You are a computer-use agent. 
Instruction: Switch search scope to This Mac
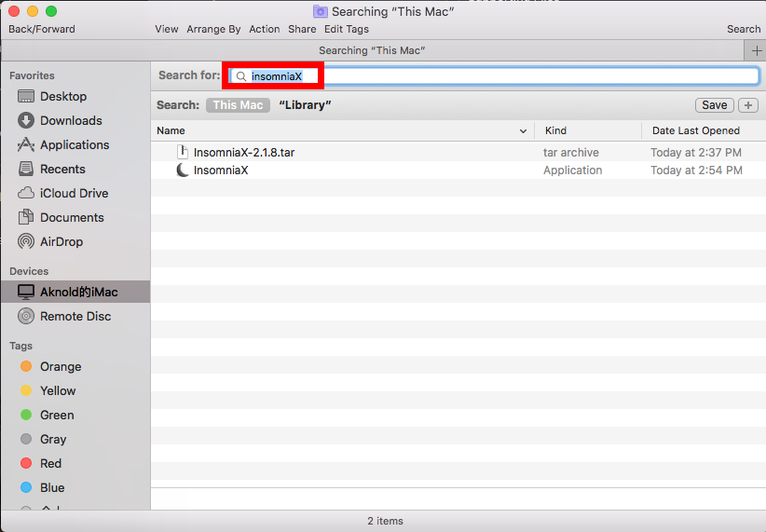(238, 105)
